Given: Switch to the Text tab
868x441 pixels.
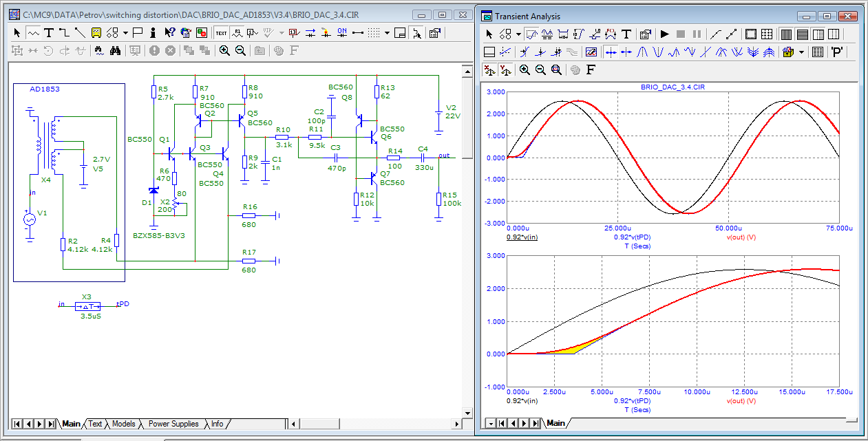Looking at the screenshot, I should point(95,424).
